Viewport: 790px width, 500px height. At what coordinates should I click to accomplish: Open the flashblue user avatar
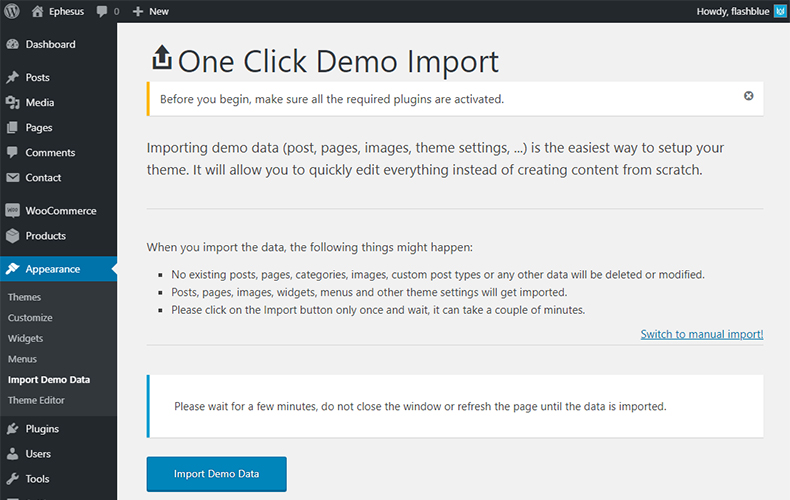[x=780, y=11]
